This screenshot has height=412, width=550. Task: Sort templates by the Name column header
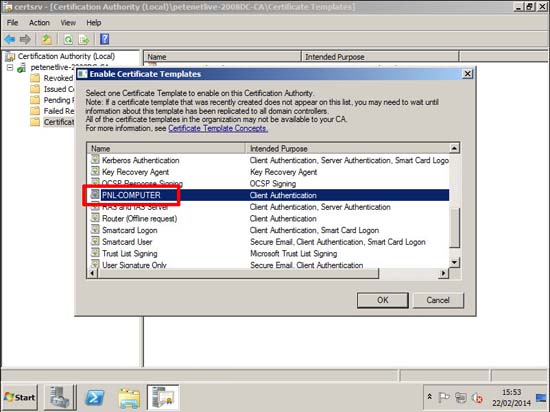(166, 149)
